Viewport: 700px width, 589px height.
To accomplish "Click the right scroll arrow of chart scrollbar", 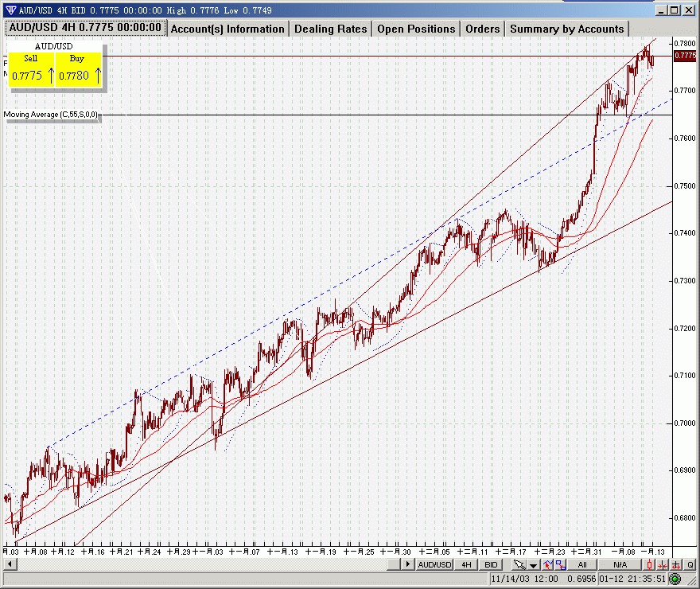I will coord(406,564).
